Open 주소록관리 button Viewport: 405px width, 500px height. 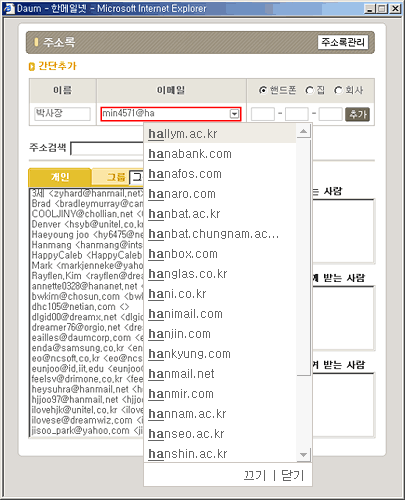[x=343, y=42]
